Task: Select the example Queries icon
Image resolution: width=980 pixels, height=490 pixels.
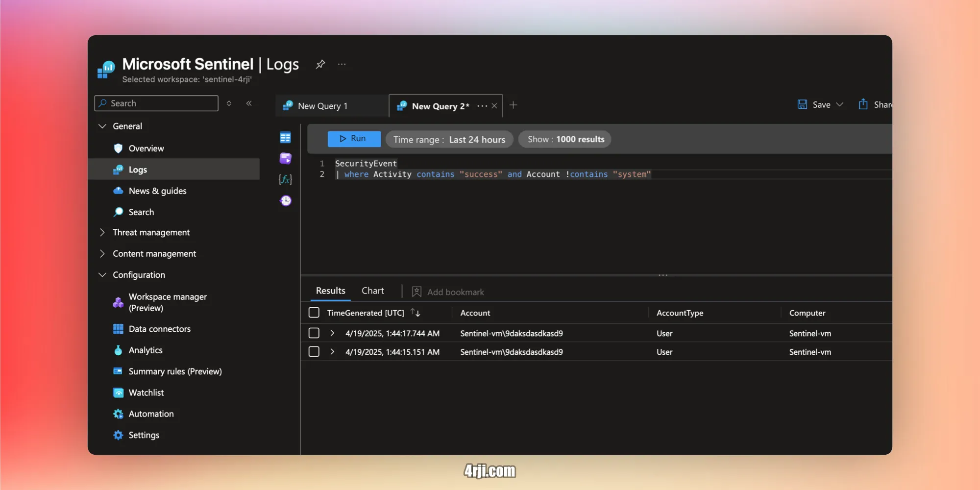Action: click(x=285, y=158)
